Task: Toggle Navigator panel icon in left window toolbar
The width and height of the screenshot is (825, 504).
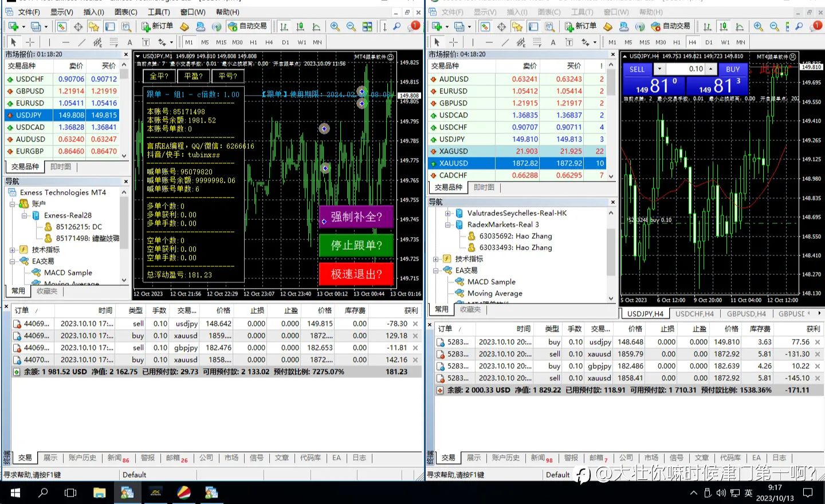Action: (x=93, y=26)
